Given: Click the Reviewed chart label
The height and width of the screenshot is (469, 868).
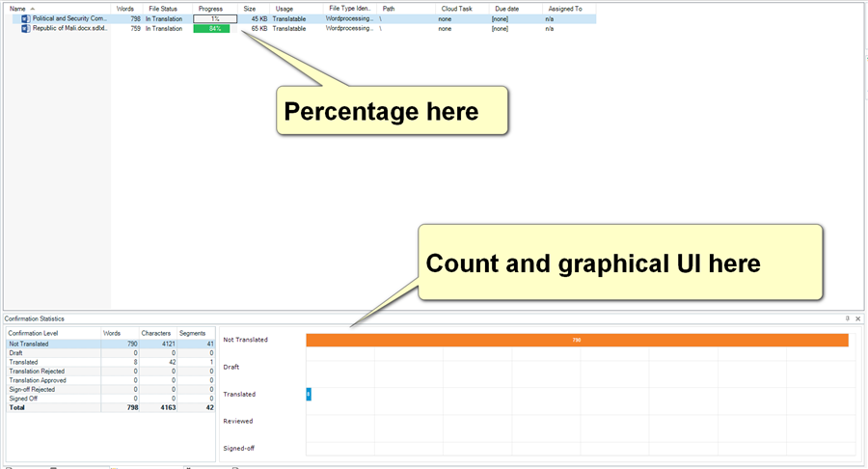Looking at the screenshot, I should [x=238, y=422].
